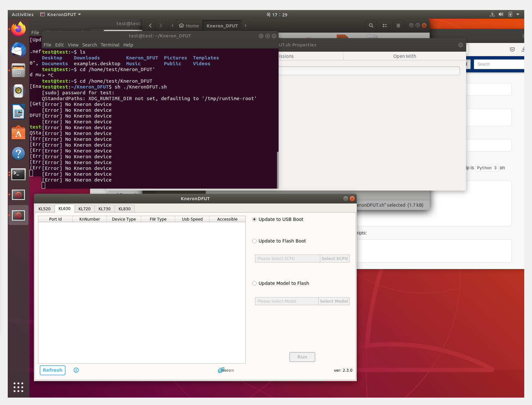Click the highlighted KneronDFUT dock icon
Image resolution: width=532 pixels, height=405 pixels.
pos(18,215)
